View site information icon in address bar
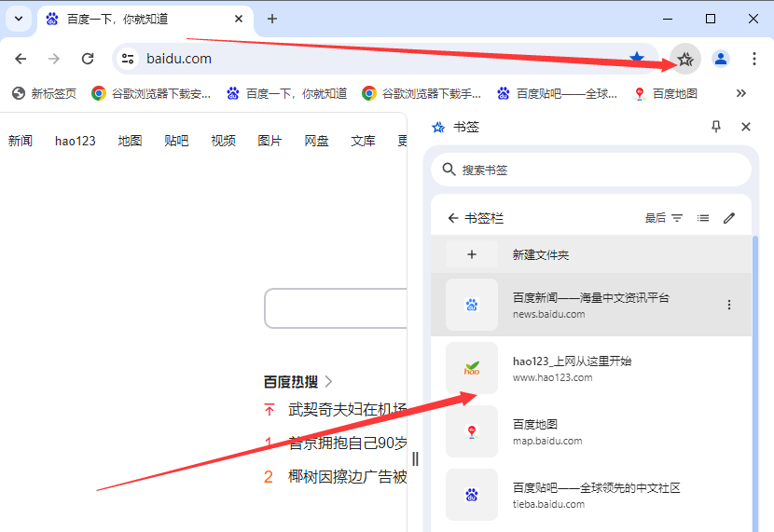The width and height of the screenshot is (774, 532). [128, 59]
